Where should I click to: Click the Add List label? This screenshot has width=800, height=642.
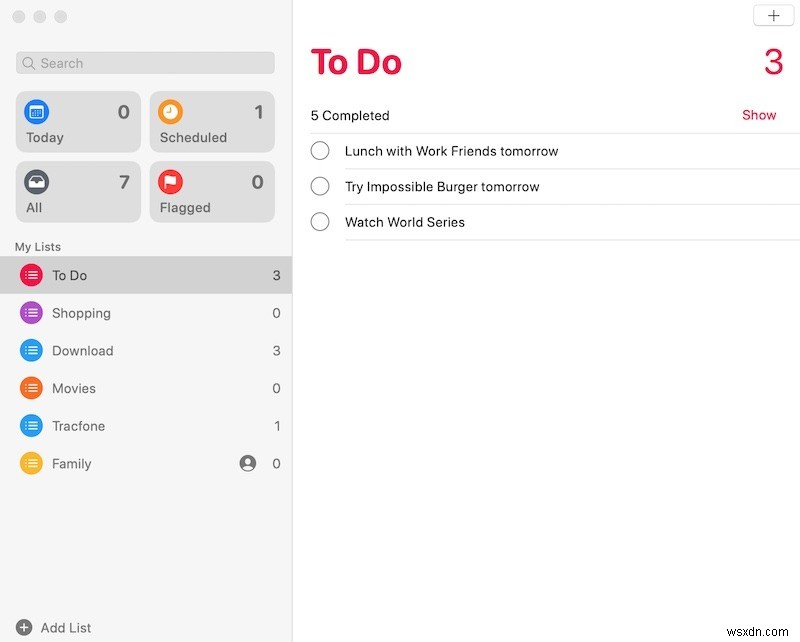point(66,628)
